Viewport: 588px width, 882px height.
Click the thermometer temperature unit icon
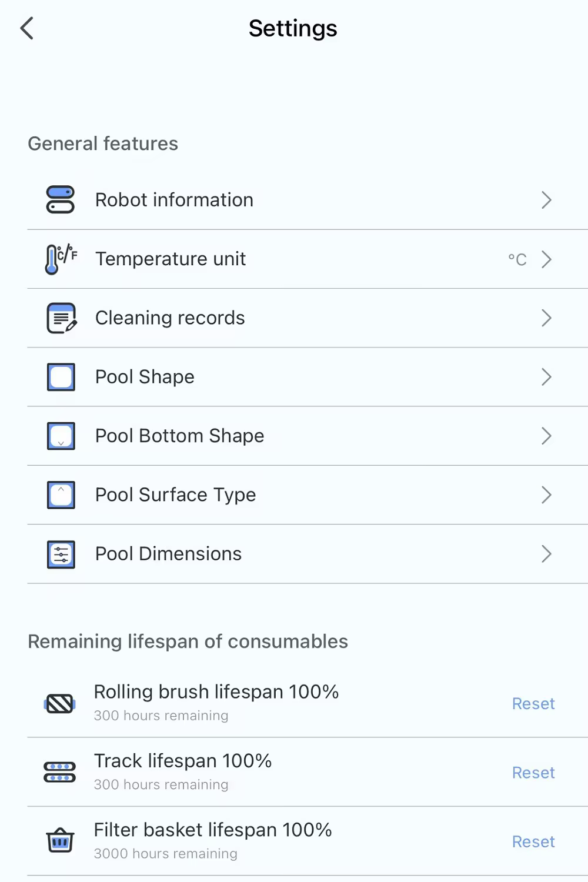tap(61, 259)
